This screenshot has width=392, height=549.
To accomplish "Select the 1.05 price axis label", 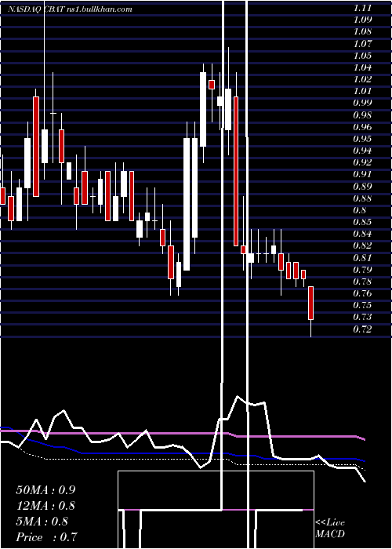I will click(362, 56).
